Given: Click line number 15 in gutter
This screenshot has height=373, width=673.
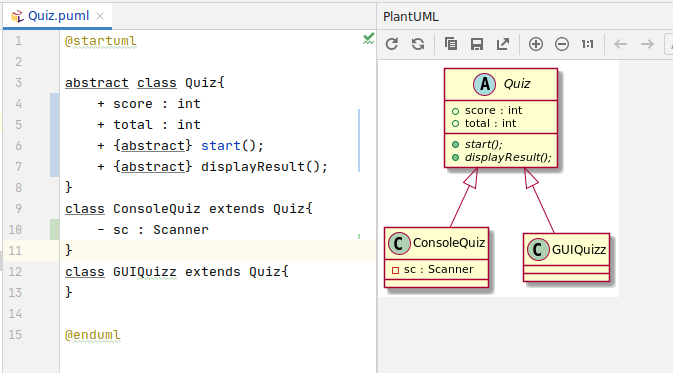Looking at the screenshot, I should tap(15, 334).
